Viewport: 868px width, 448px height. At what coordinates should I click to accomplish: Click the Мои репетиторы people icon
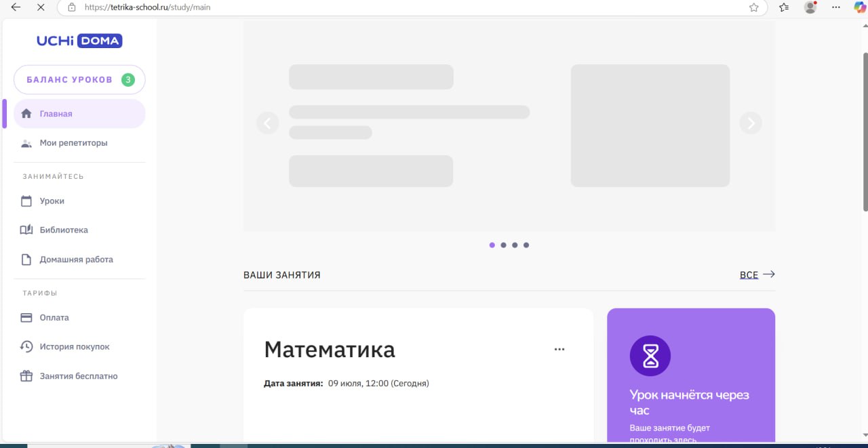click(x=26, y=143)
